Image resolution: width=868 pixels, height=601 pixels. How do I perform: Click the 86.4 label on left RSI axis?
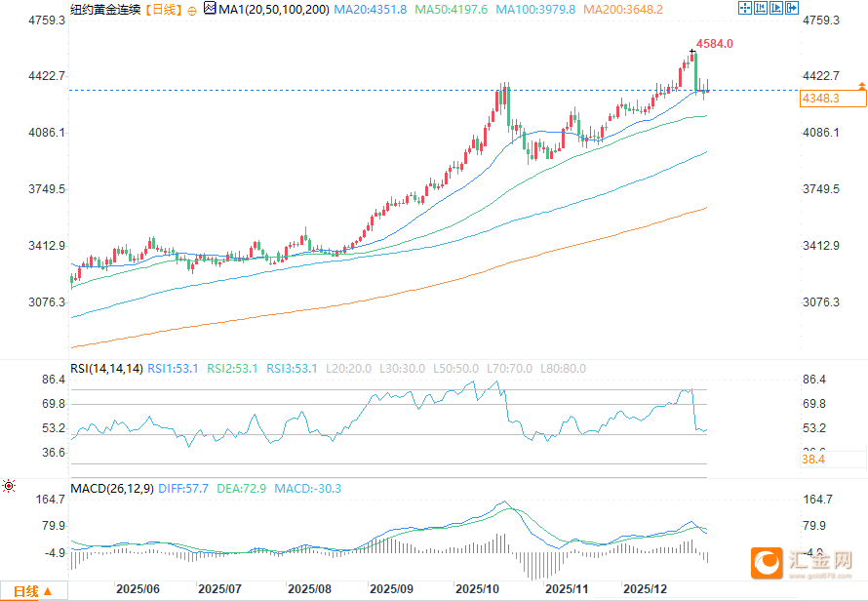coord(54,380)
